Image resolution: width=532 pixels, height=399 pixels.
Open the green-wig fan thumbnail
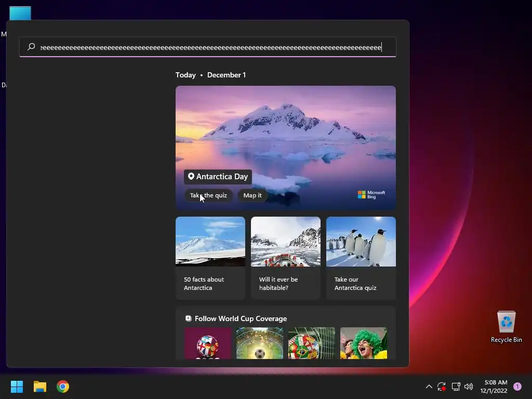tap(363, 343)
